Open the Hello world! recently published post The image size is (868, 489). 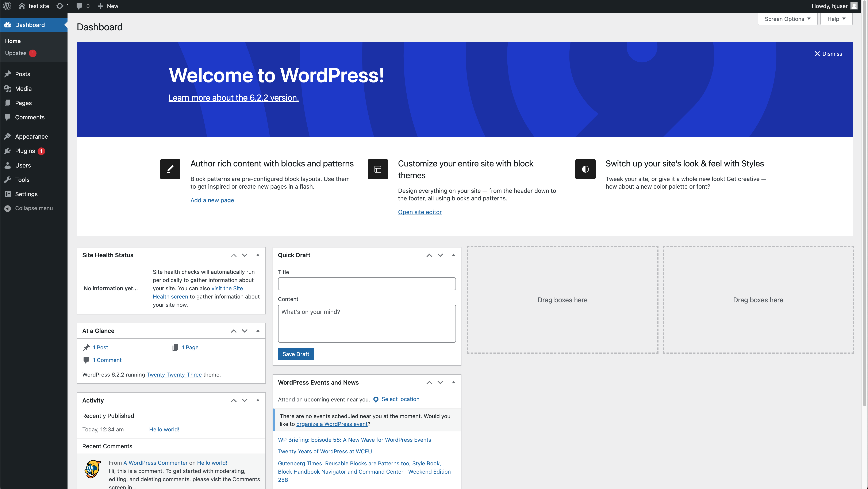click(164, 430)
